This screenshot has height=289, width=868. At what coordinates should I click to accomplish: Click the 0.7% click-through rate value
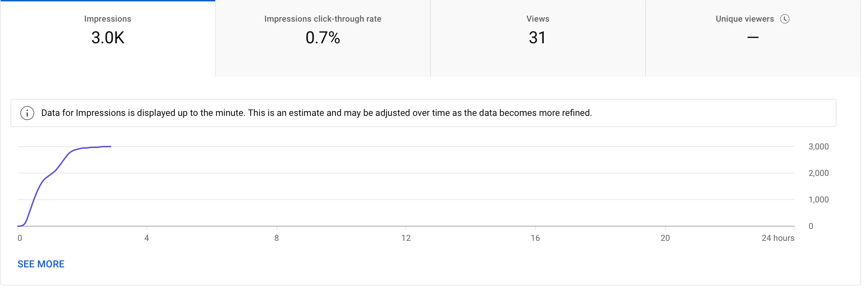pyautogui.click(x=323, y=38)
